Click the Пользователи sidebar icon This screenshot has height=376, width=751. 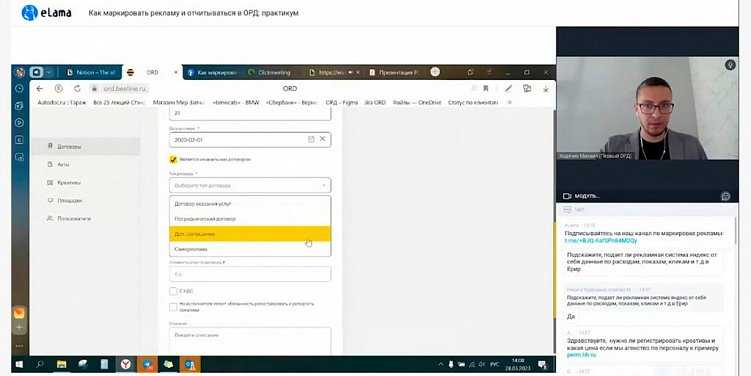pyautogui.click(x=50, y=218)
